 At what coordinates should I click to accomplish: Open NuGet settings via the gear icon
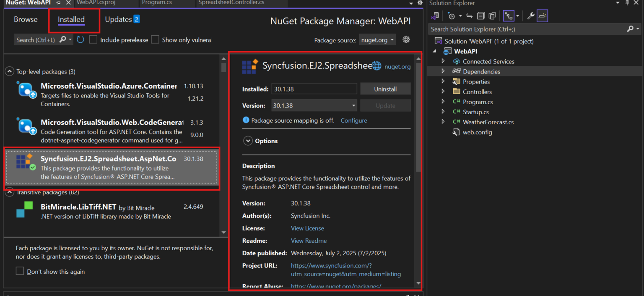click(406, 39)
